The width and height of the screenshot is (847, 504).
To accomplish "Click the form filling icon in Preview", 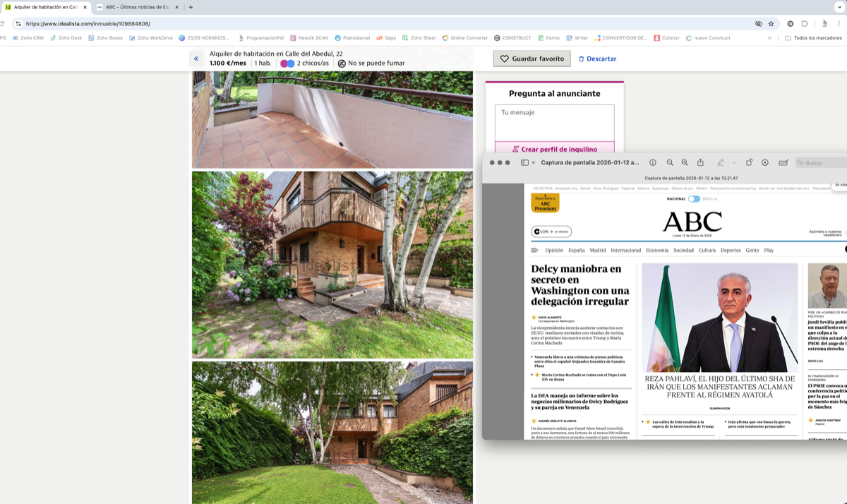I will coord(783,162).
